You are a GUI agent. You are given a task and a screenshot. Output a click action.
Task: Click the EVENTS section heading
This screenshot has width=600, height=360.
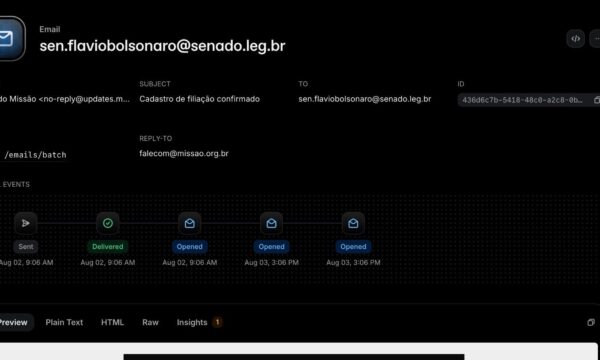[16, 184]
